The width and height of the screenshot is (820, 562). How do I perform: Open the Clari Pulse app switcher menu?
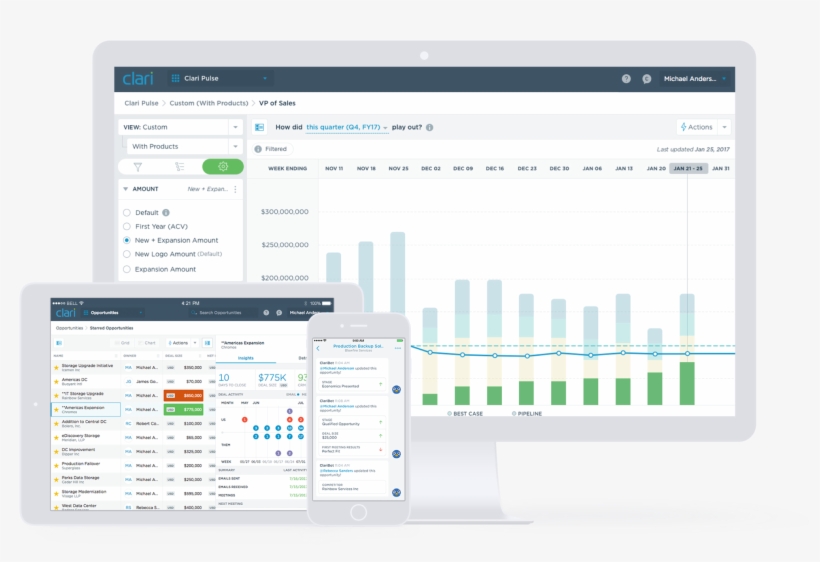pos(220,78)
